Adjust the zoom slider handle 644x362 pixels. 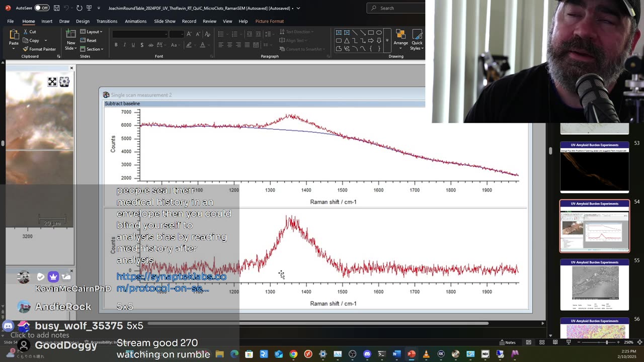[606, 342]
